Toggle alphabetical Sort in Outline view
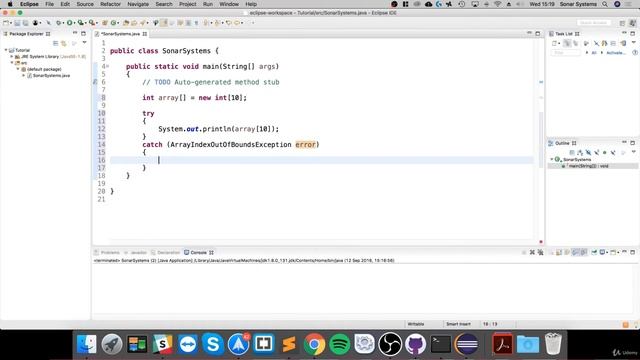Screen dimensions: 640x360 click(580, 152)
